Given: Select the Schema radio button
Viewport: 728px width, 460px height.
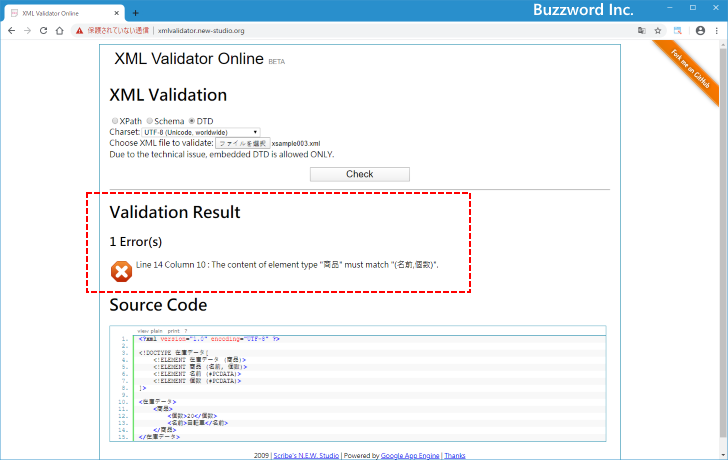Looking at the screenshot, I should [x=150, y=121].
